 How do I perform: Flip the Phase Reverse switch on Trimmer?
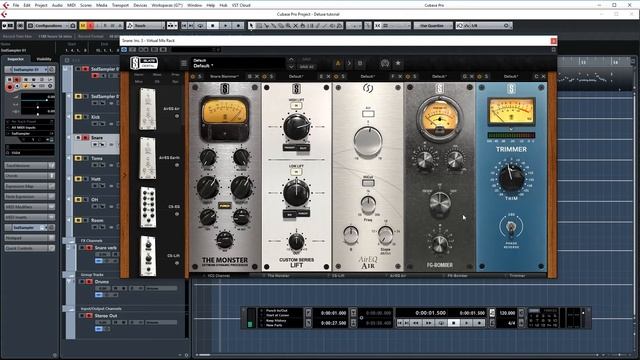[x=511, y=227]
